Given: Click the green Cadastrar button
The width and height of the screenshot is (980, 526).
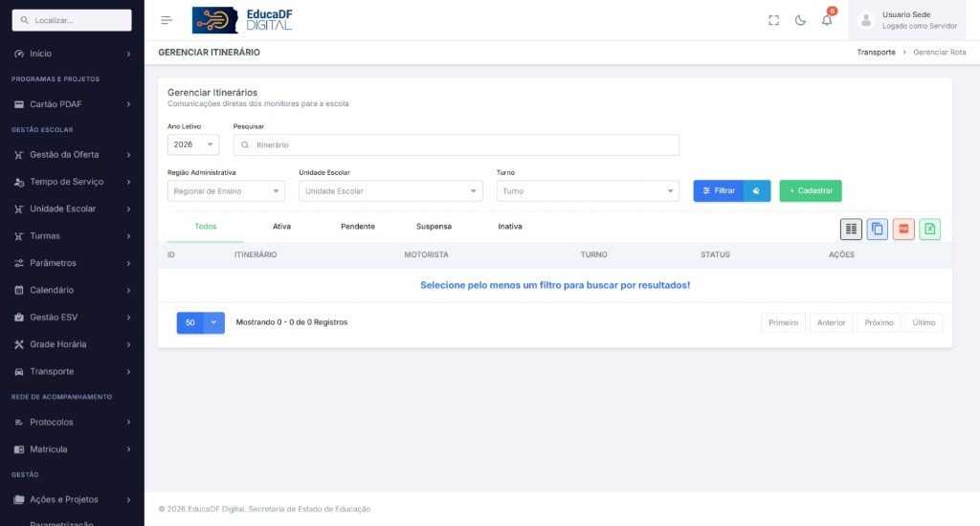Looking at the screenshot, I should coord(811,191).
